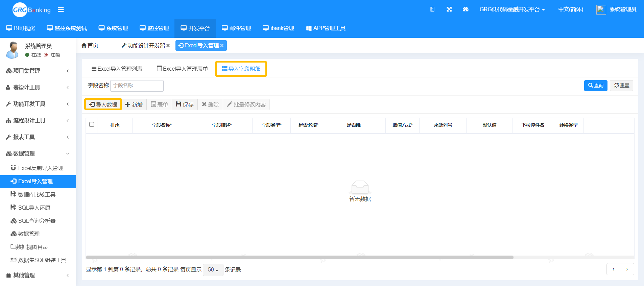Open BI可视化 top menu
This screenshot has height=286, width=644.
pyautogui.click(x=21, y=28)
